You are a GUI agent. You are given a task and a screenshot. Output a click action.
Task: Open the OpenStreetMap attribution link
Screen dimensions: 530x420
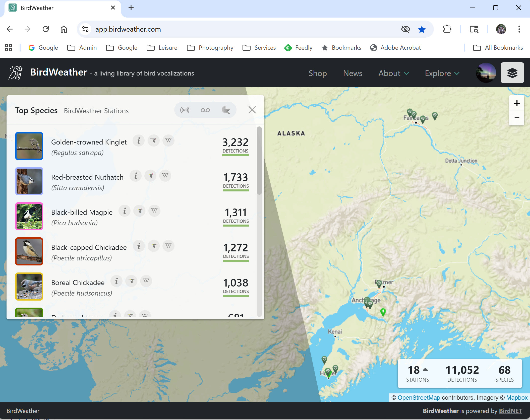(419, 398)
